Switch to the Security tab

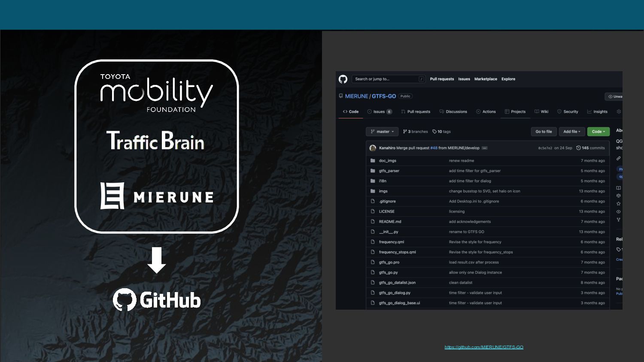pyautogui.click(x=568, y=112)
